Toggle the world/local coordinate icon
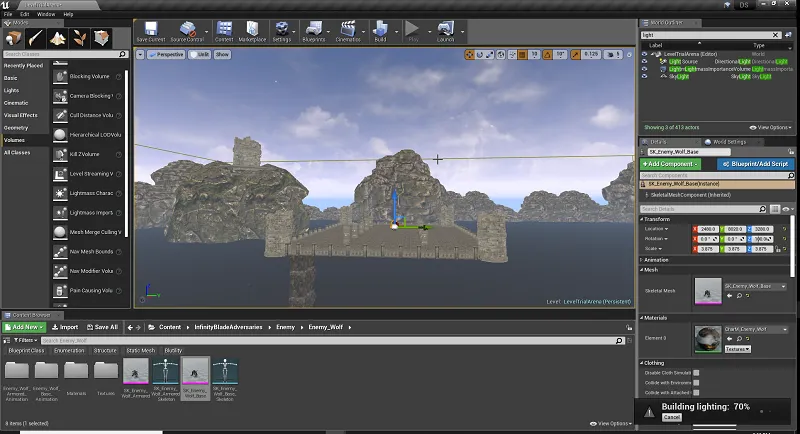This screenshot has height=434, width=800. click(501, 55)
